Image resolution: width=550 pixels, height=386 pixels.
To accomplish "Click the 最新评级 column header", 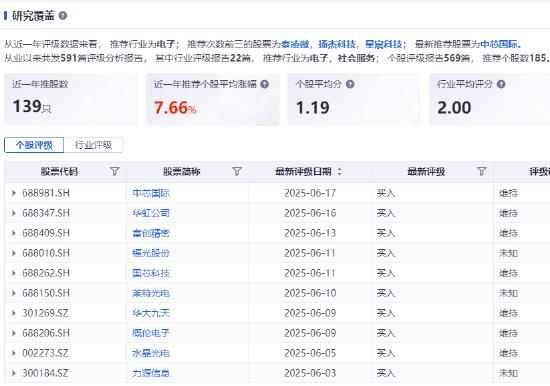I will [x=426, y=172].
